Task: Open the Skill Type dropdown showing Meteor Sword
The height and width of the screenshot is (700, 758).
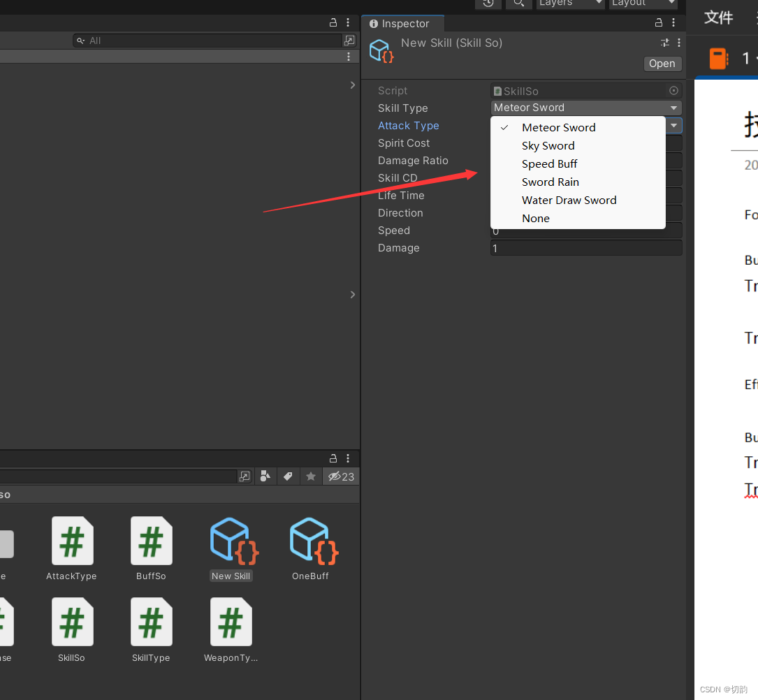Action: (586, 108)
